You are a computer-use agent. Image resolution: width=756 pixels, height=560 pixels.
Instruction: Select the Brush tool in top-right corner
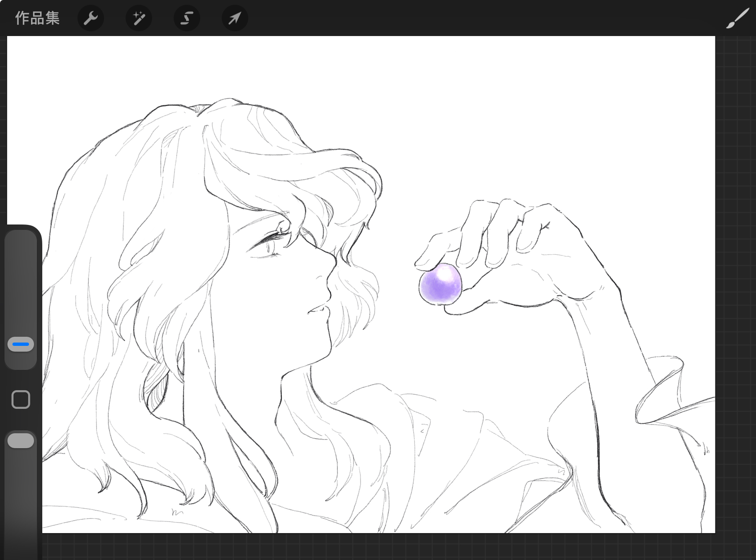coord(737,18)
